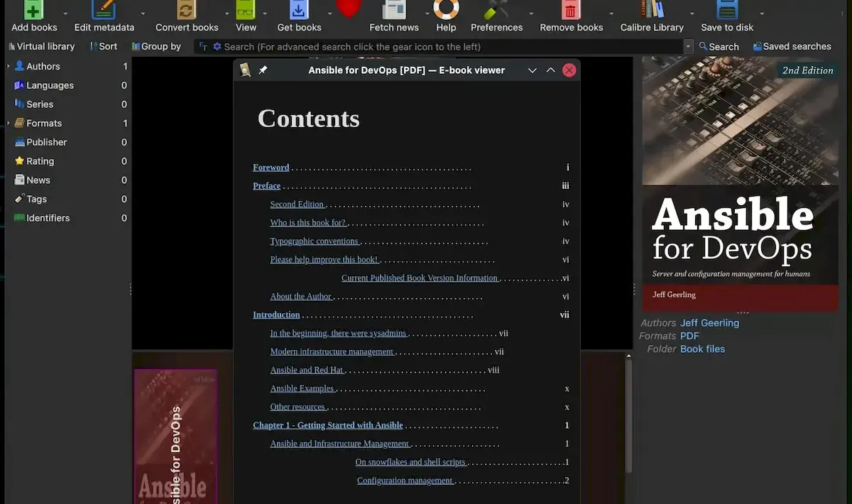Image resolution: width=852 pixels, height=504 pixels.
Task: Click the Convert books icon
Action: click(x=187, y=9)
